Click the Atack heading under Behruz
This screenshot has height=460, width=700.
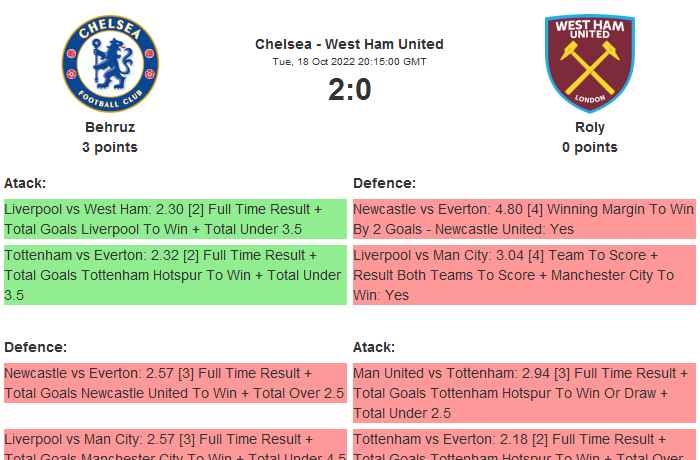25,183
